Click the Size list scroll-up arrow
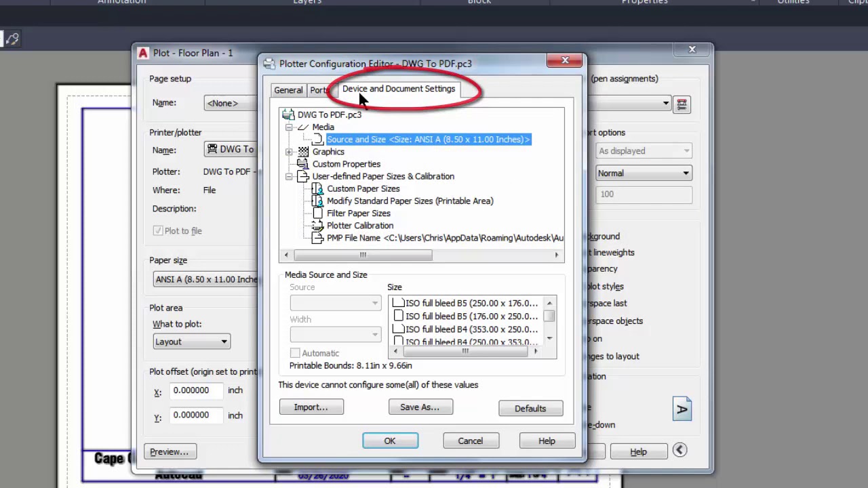868x488 pixels. click(x=549, y=303)
